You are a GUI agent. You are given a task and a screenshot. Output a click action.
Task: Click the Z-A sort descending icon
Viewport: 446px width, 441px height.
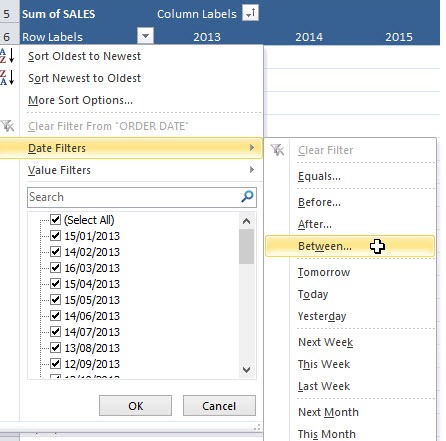coord(7,77)
